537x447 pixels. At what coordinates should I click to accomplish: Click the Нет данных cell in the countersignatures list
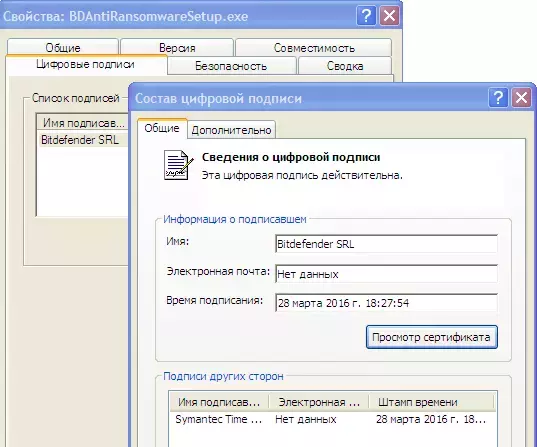coord(306,419)
